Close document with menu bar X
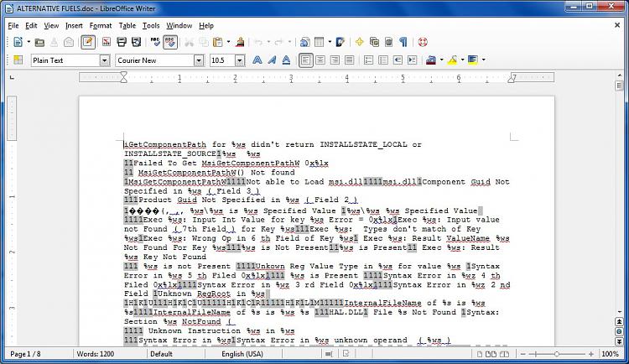The image size is (629, 364). [617, 25]
